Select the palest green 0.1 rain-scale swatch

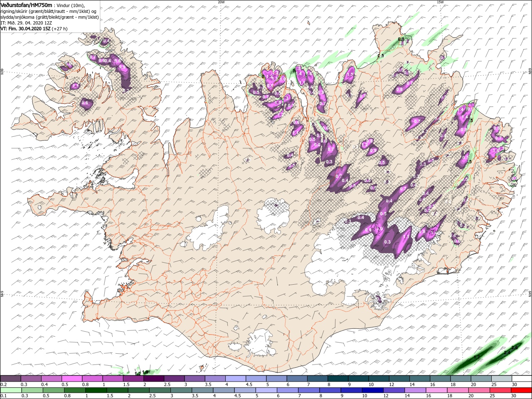(x=11, y=390)
